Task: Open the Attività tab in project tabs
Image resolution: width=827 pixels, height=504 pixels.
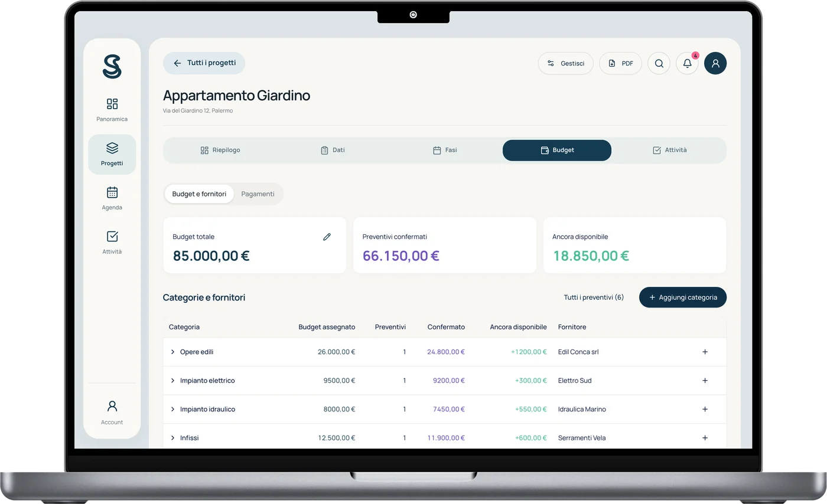Action: pyautogui.click(x=669, y=150)
